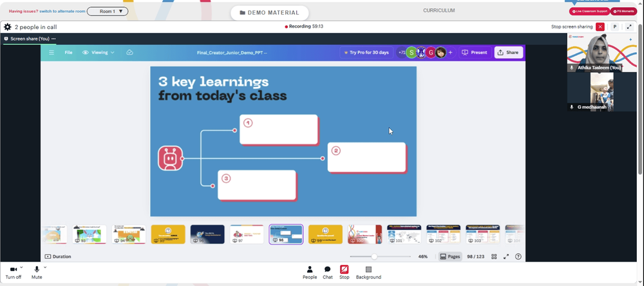Image resolution: width=644 pixels, height=286 pixels.
Task: Click G medhaansh's video tile
Action: (x=601, y=91)
